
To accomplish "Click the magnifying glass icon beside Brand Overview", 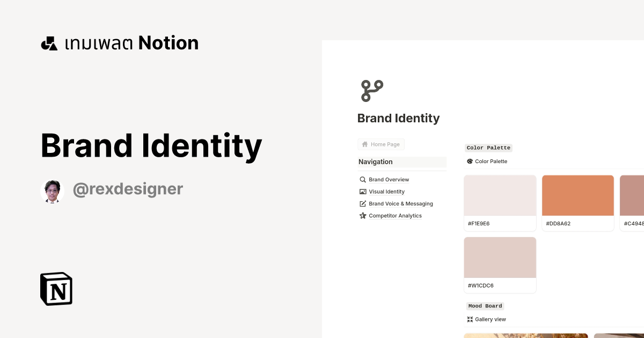I will click(x=363, y=179).
